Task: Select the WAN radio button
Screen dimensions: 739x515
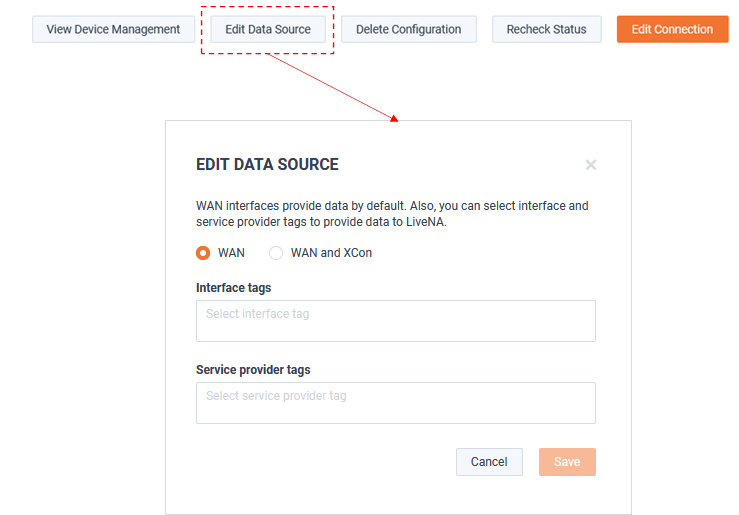Action: (x=203, y=253)
